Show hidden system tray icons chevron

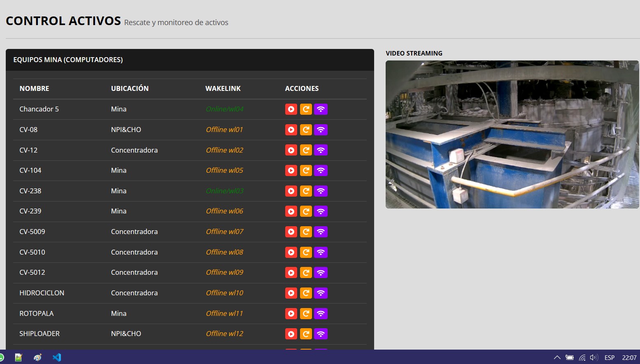click(557, 357)
